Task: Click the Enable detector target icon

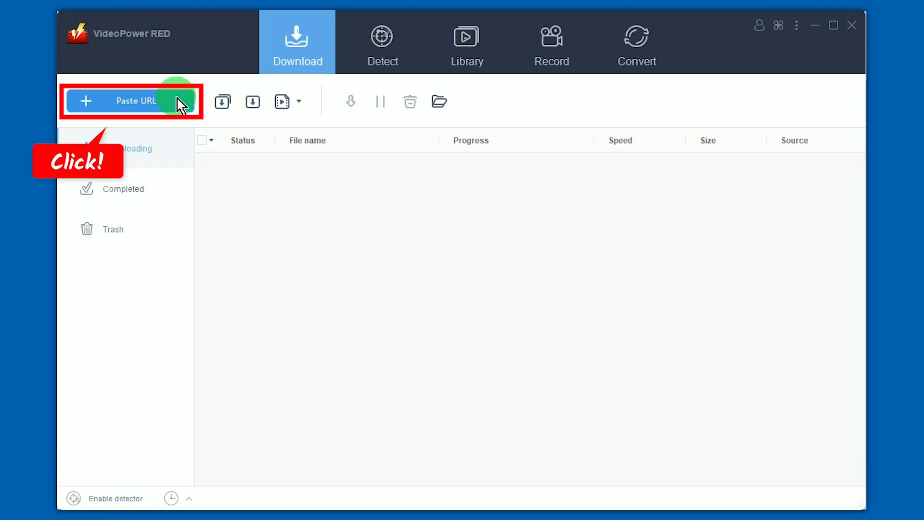Action: click(x=74, y=498)
